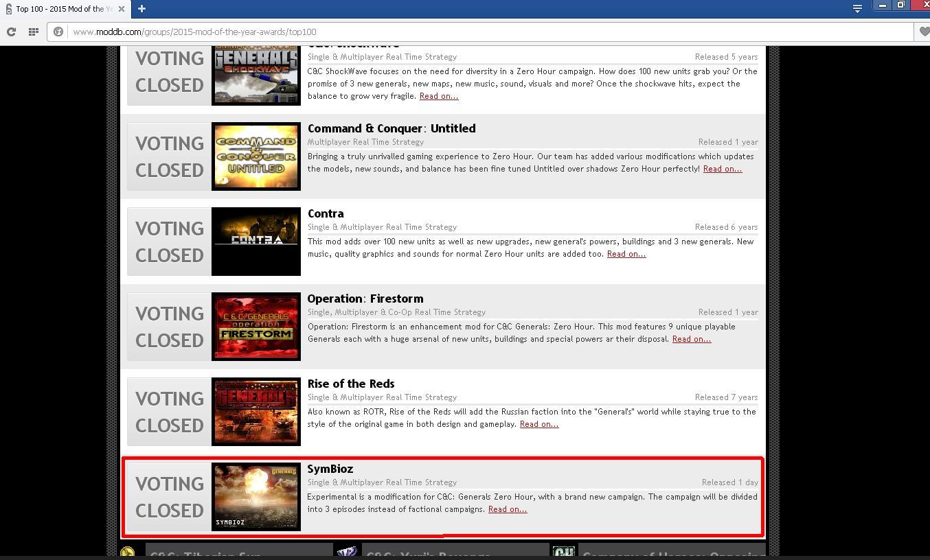This screenshot has height=560, width=930.
Task: Reload the page with the refresh icon
Action: 11,32
